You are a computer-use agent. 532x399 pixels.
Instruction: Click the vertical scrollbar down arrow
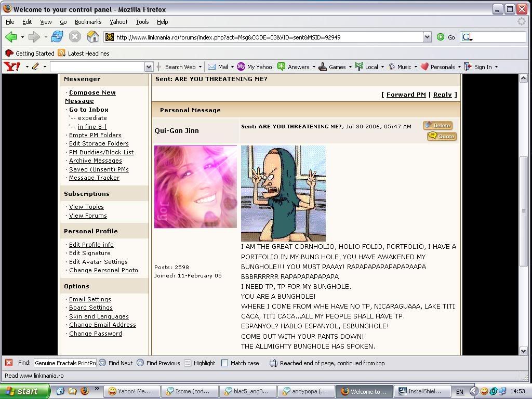click(x=523, y=351)
